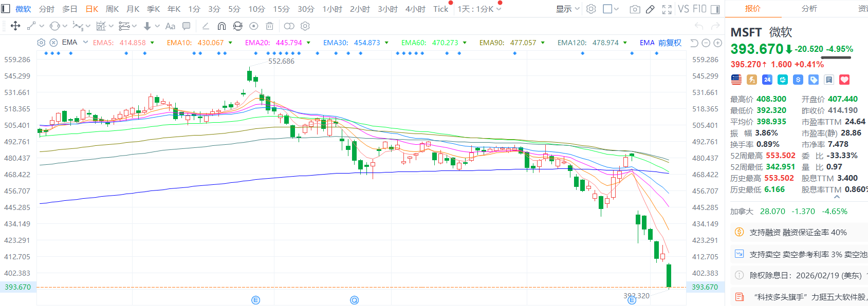The image size is (868, 306).
Task: Toggle the linked circles lock icon
Action: 289,26
